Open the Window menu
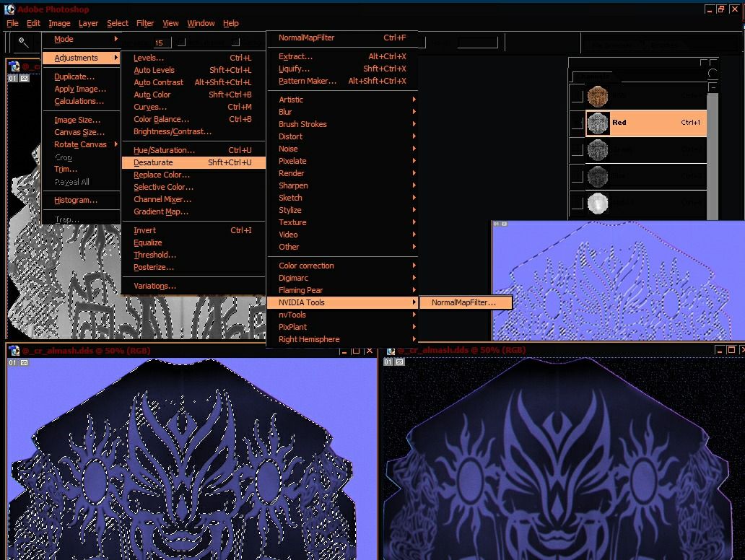 201,23
